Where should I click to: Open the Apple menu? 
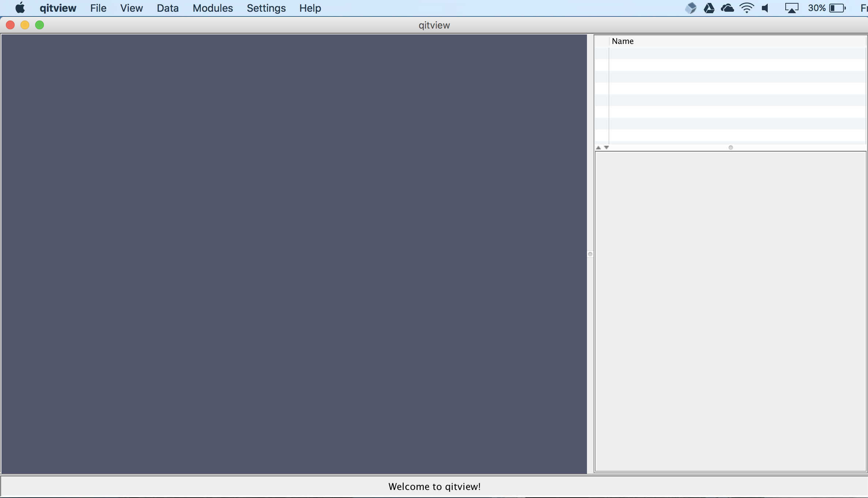(20, 8)
